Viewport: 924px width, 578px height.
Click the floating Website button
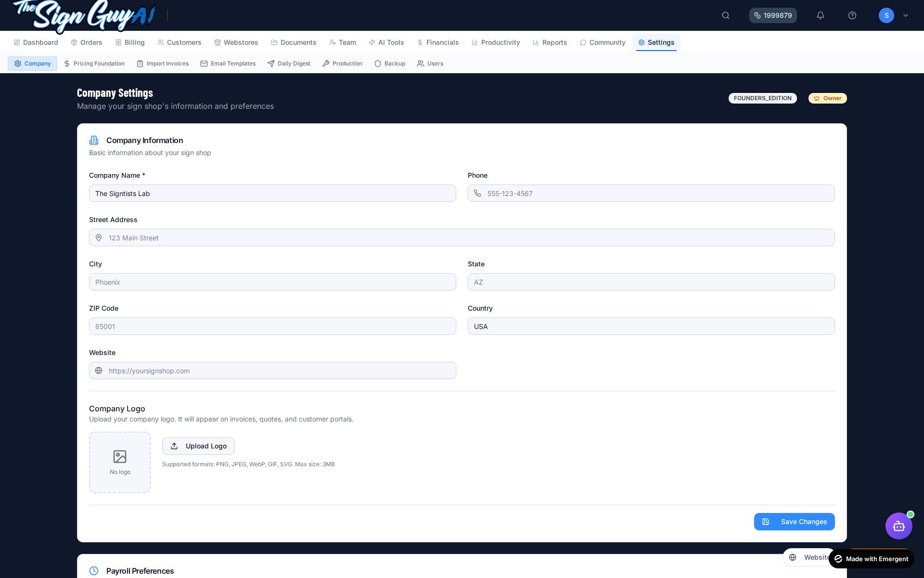click(808, 557)
